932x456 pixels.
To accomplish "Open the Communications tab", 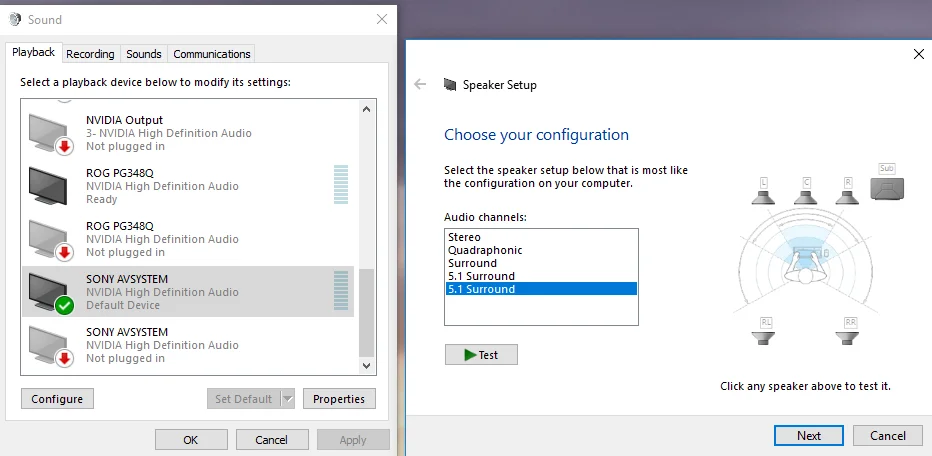I will coord(212,54).
